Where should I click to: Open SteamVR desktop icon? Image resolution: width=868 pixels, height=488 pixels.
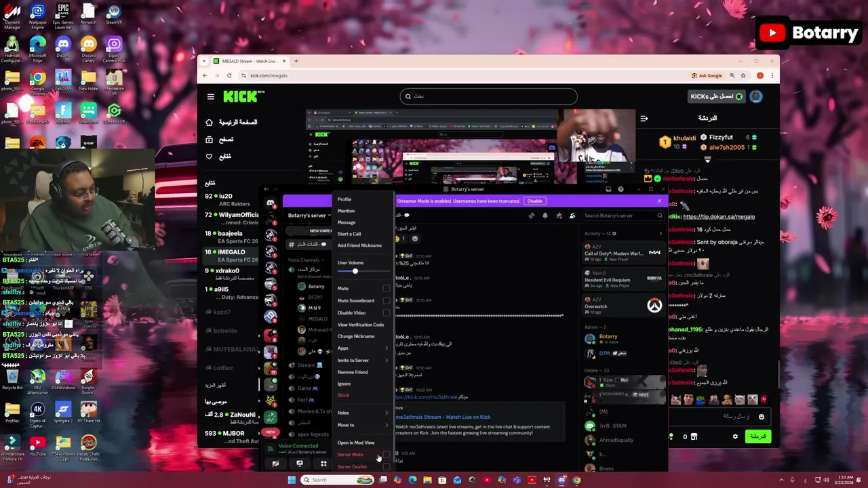click(114, 15)
